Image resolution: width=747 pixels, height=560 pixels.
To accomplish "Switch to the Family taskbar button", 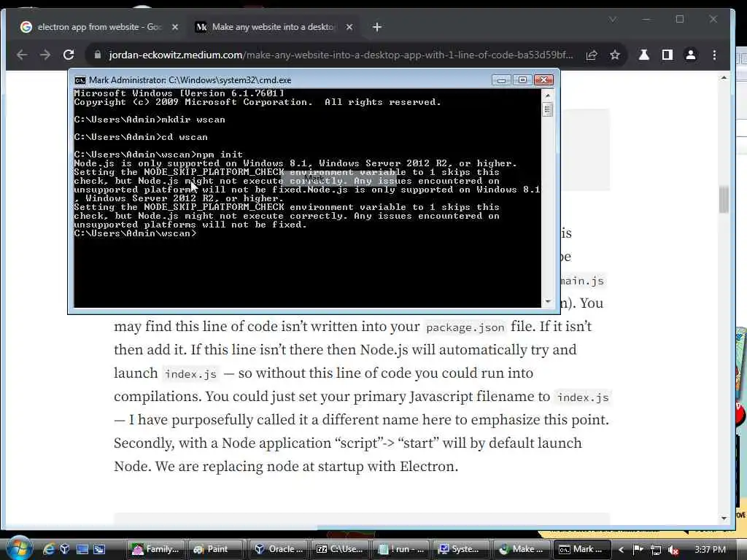I will point(156,549).
